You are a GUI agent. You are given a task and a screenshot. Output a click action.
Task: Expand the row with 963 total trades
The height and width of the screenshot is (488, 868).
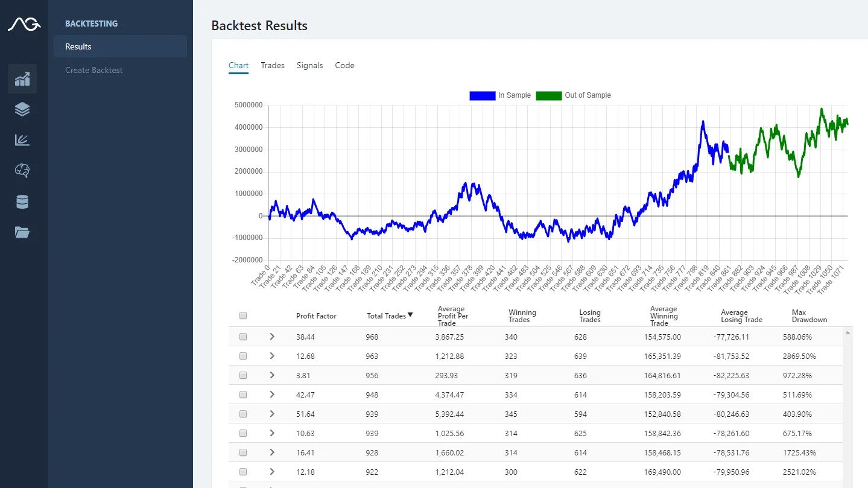tap(272, 356)
